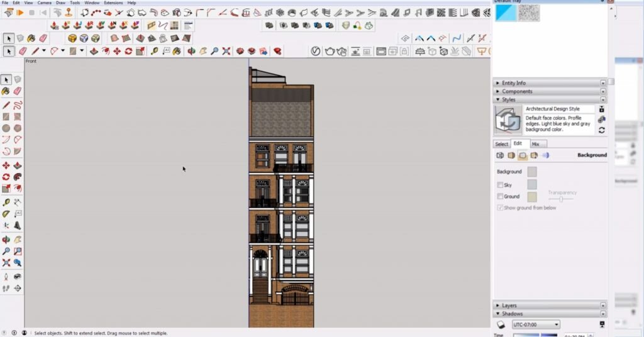Open Watermark settings in Styles edit
Viewport: 644px width, 337px height.
534,155
